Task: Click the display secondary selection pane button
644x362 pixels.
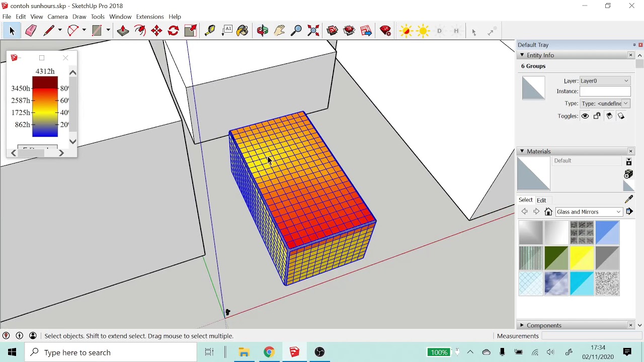Action: tap(628, 161)
